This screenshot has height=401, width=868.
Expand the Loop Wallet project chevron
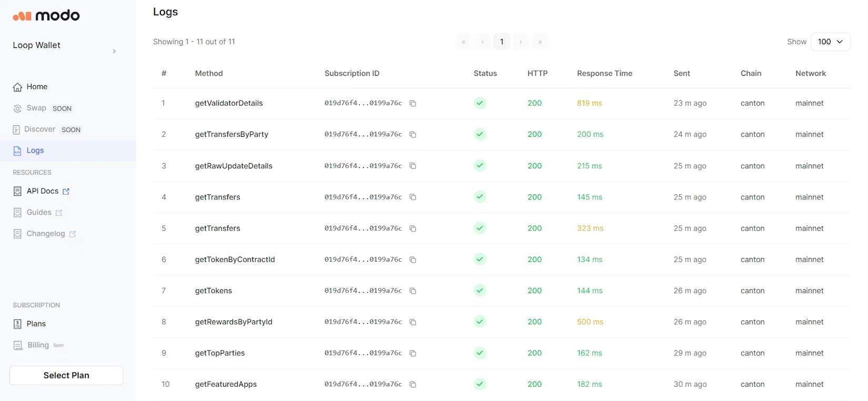114,51
